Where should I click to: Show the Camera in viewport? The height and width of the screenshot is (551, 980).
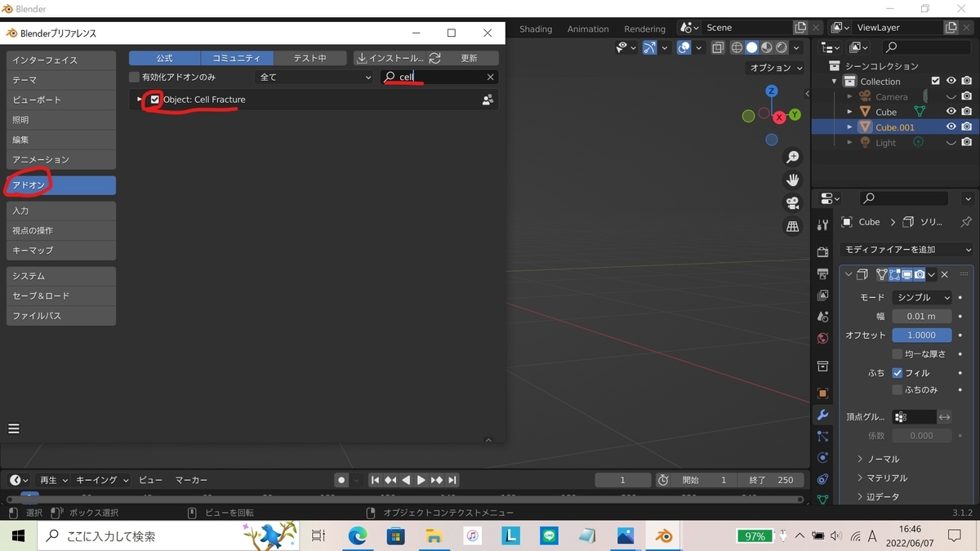pos(951,97)
